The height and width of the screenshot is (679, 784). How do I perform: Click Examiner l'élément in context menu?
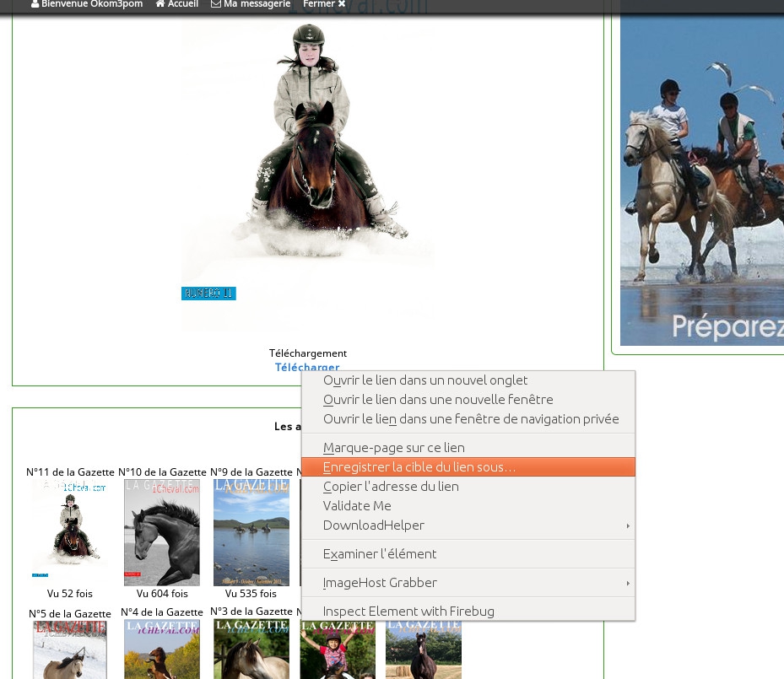[x=380, y=554]
